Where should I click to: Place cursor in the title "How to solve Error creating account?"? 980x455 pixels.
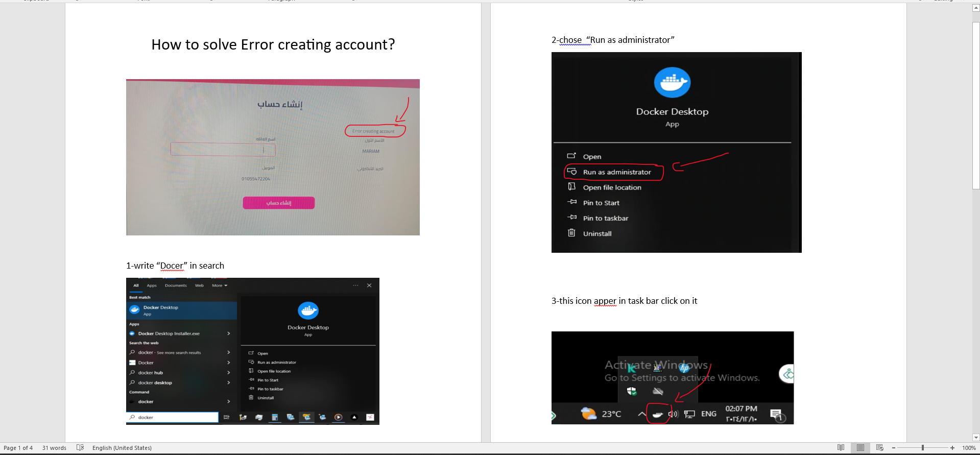[273, 45]
